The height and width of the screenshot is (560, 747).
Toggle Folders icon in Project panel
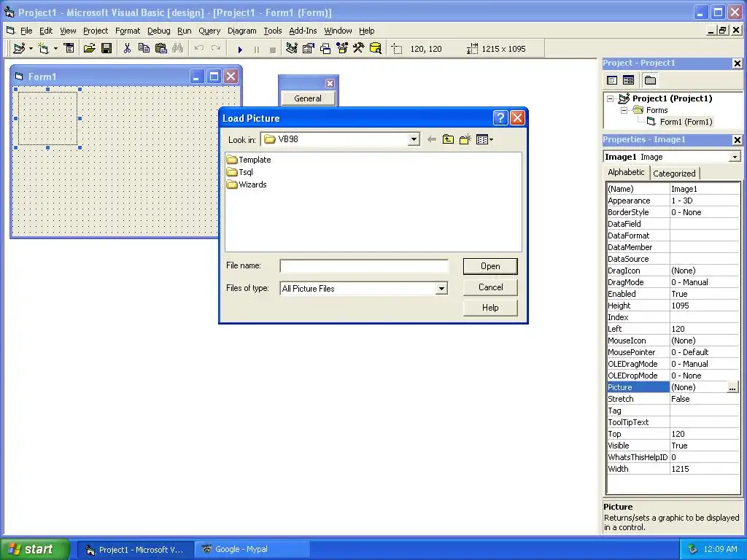click(650, 80)
